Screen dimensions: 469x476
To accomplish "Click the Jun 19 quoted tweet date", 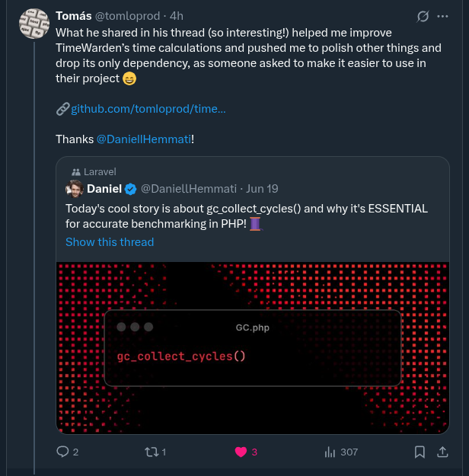I will pyautogui.click(x=262, y=189).
